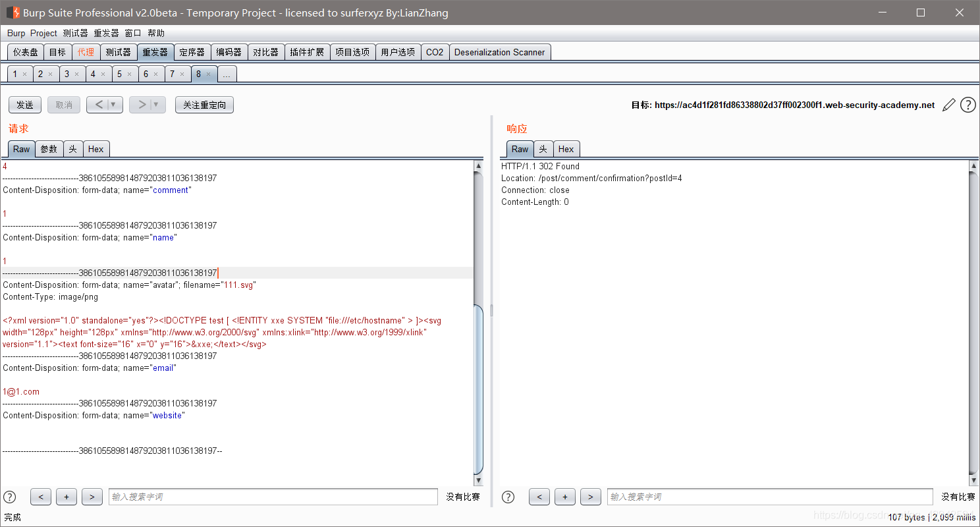Click filename "111.svg" text in request
The image size is (980, 527).
click(238, 285)
